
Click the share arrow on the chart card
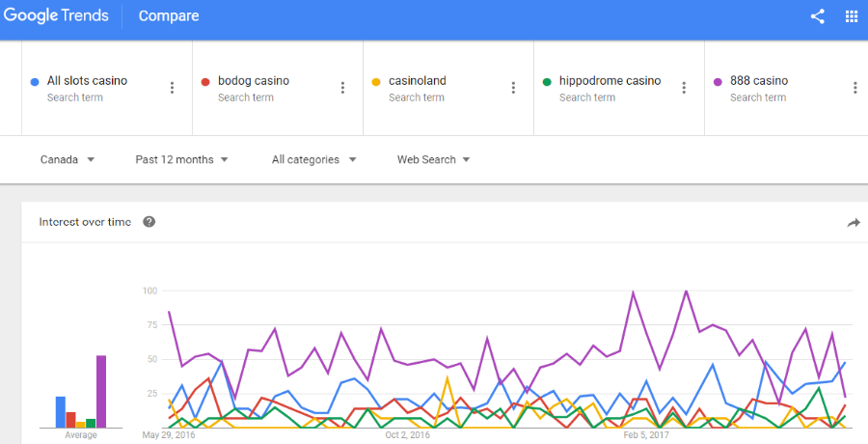pyautogui.click(x=854, y=223)
